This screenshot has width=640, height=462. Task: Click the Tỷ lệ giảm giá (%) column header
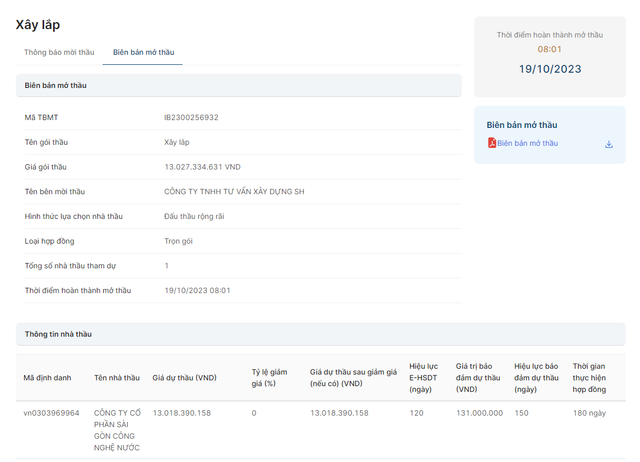click(x=270, y=378)
